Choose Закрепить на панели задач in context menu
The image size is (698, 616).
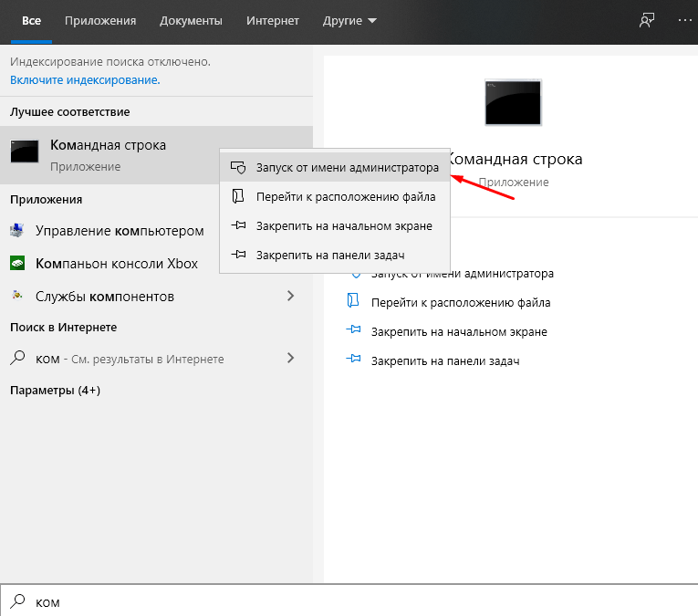pyautogui.click(x=335, y=255)
